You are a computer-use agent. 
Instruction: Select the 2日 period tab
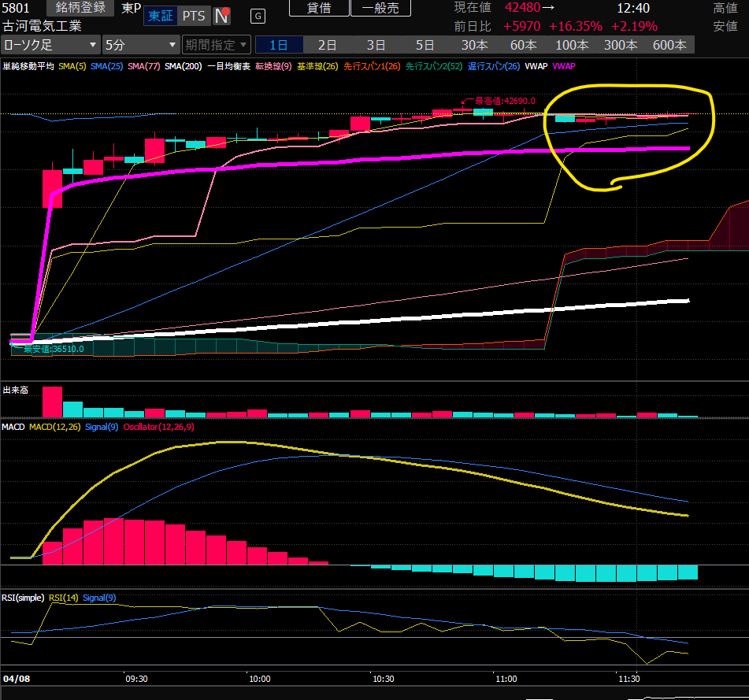click(327, 44)
